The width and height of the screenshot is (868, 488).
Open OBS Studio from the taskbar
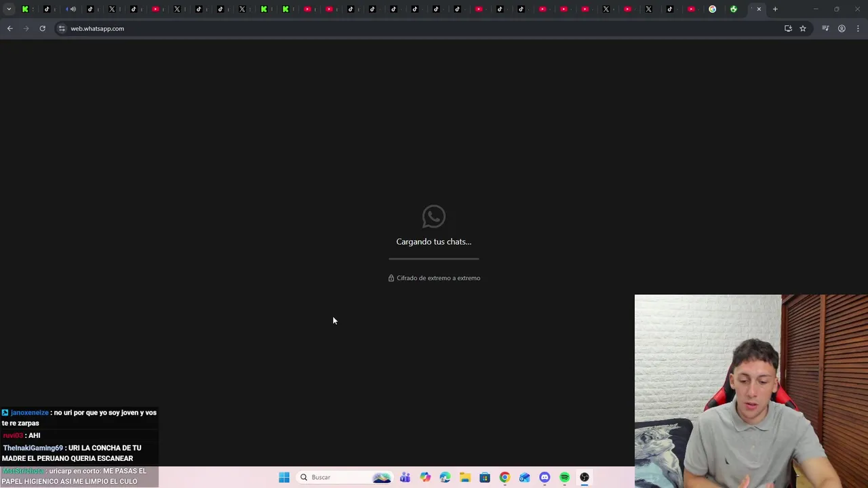pos(585,477)
